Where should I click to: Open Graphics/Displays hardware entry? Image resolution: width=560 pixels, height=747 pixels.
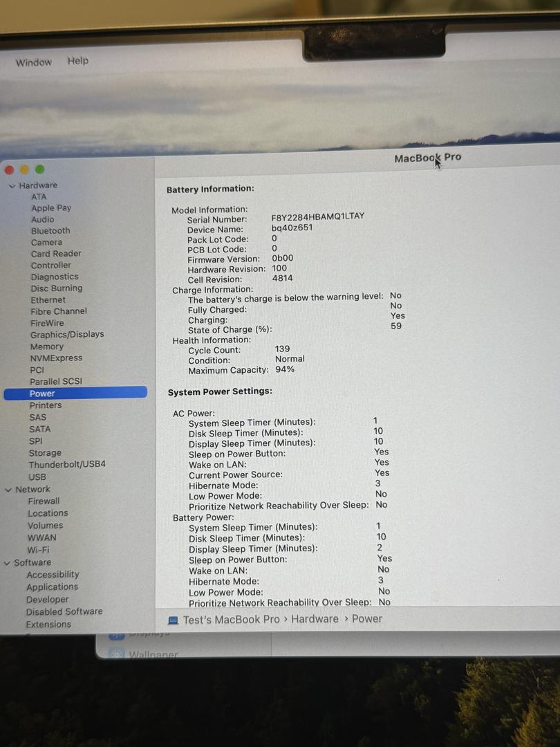pyautogui.click(x=67, y=335)
